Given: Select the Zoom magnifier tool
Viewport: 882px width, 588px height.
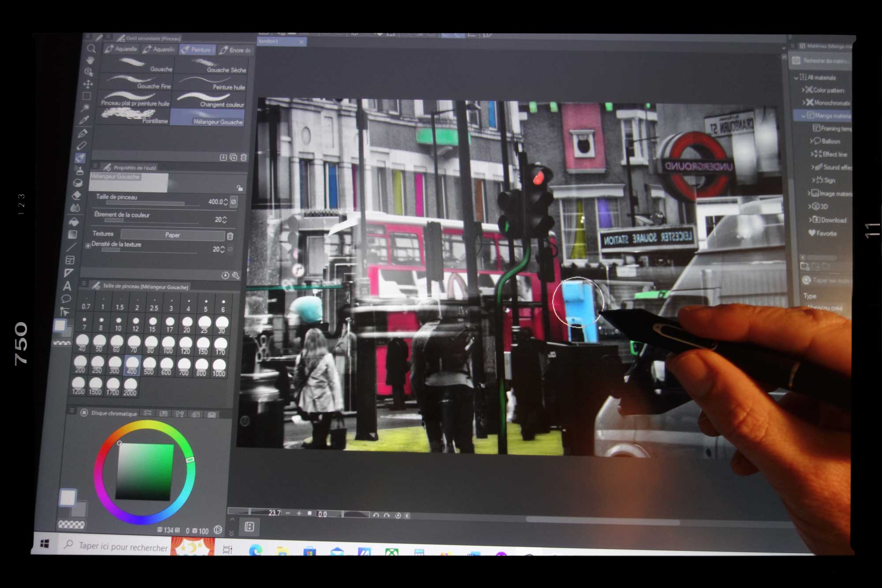Looking at the screenshot, I should (91, 49).
